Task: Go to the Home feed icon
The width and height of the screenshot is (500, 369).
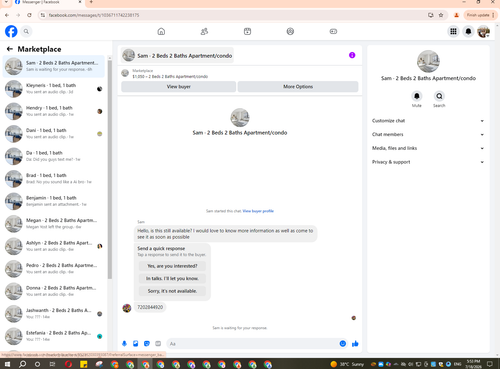Action: 161,31
